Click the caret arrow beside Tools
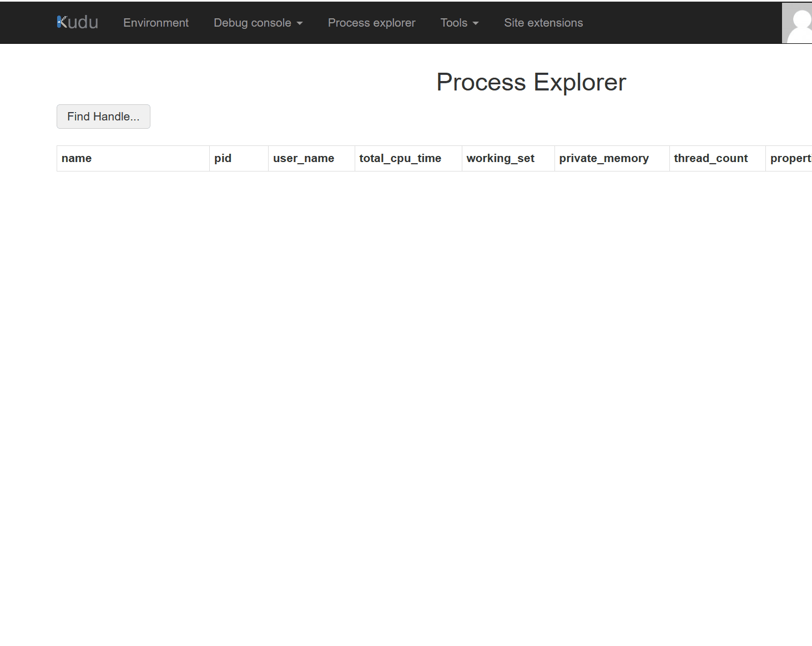Image resolution: width=812 pixels, height=646 pixels. pos(476,23)
